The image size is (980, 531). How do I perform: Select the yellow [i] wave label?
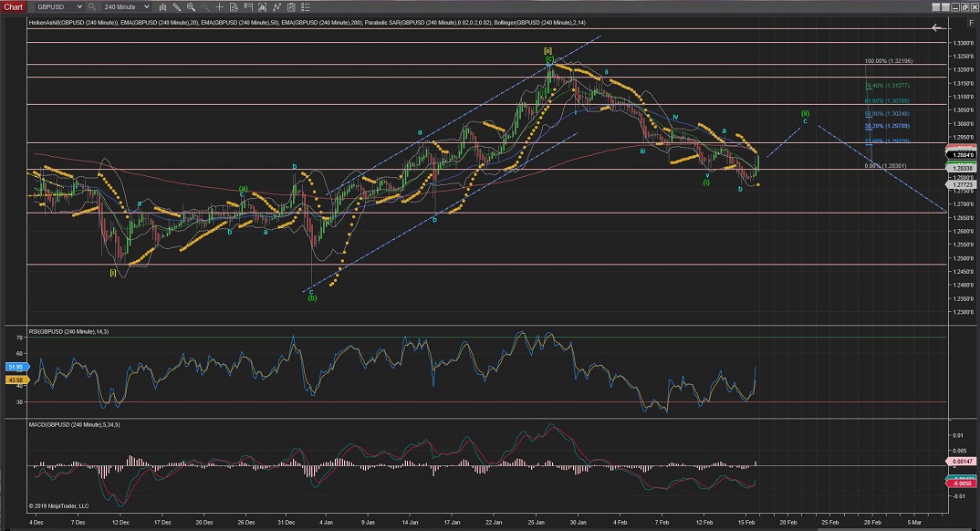coord(113,273)
